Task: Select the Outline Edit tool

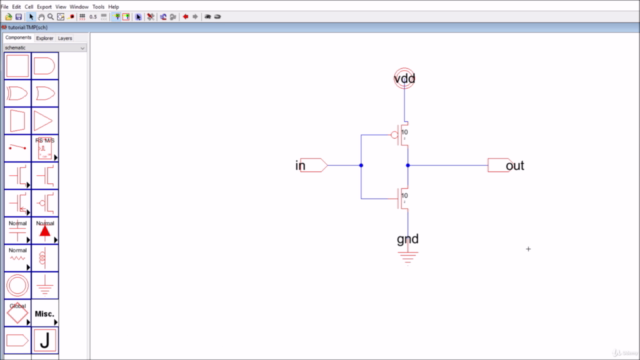Action: [x=61, y=17]
